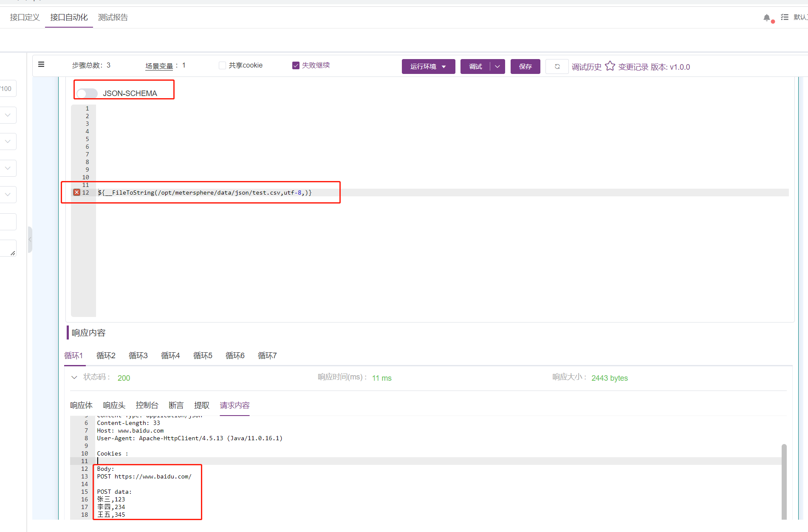Image resolution: width=808 pixels, height=532 pixels.
Task: Switch to 接口定义 tab
Action: (25, 17)
